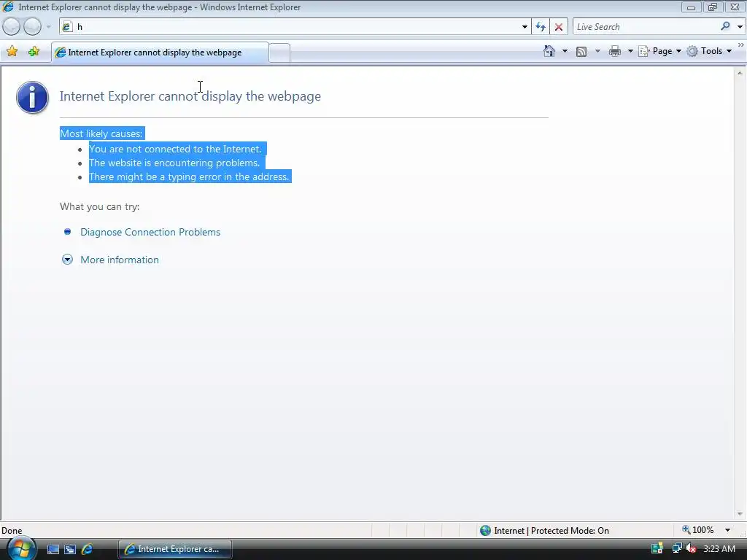Minimize the Internet Explorer window
The height and width of the screenshot is (560, 747).
[x=691, y=7]
